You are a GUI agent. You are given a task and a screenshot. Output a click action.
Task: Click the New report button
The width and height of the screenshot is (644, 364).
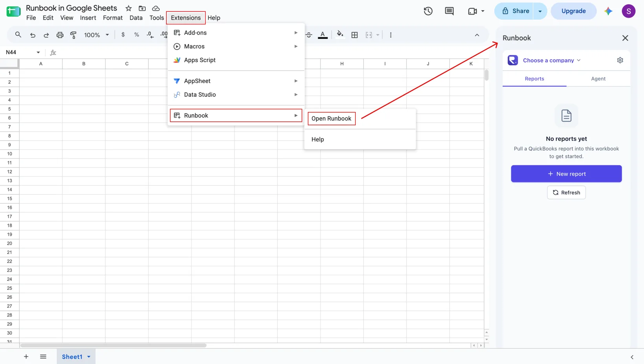(566, 174)
